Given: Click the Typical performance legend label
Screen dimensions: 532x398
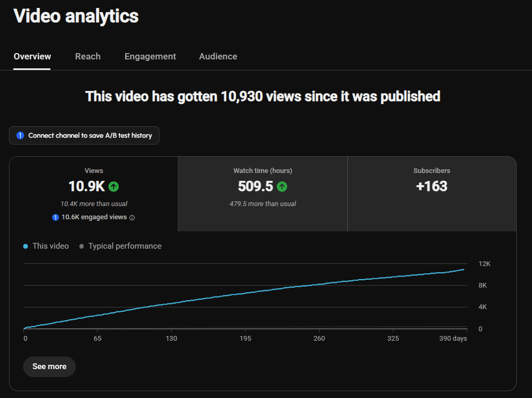Looking at the screenshot, I should [125, 246].
